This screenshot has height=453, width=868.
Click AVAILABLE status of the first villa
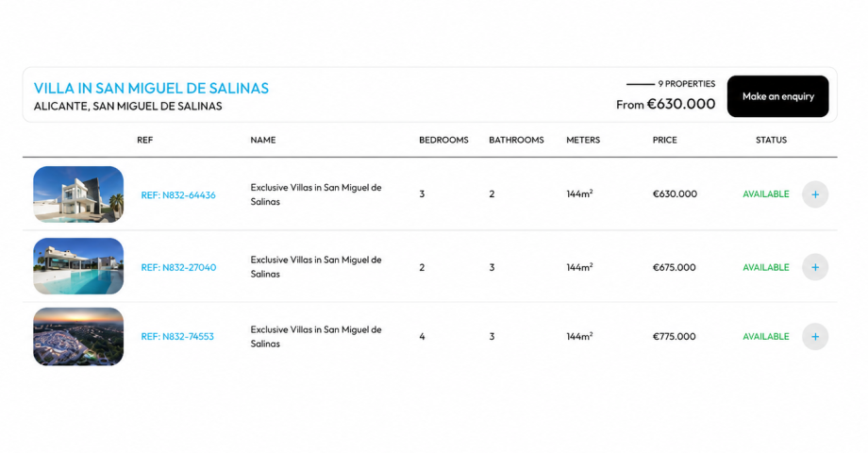click(x=765, y=194)
